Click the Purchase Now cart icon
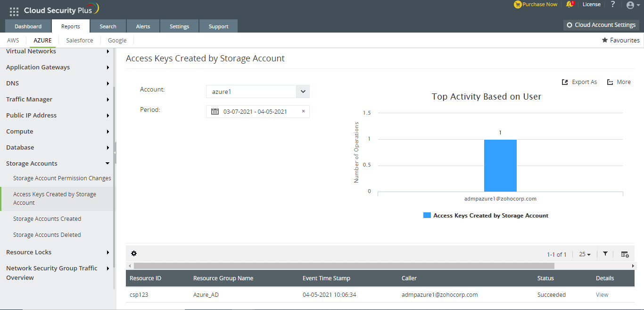The height and width of the screenshot is (310, 644). pos(518,5)
